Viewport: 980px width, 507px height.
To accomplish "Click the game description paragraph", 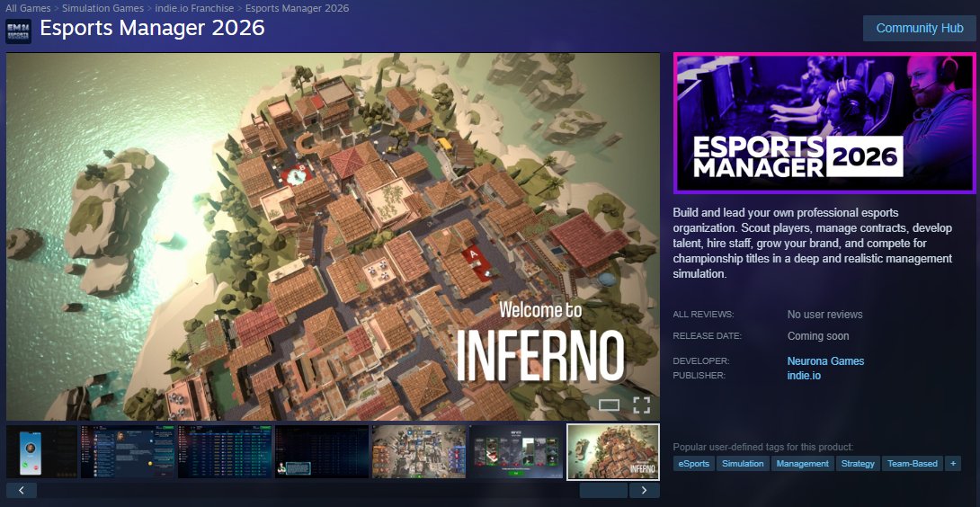I will pyautogui.click(x=813, y=244).
